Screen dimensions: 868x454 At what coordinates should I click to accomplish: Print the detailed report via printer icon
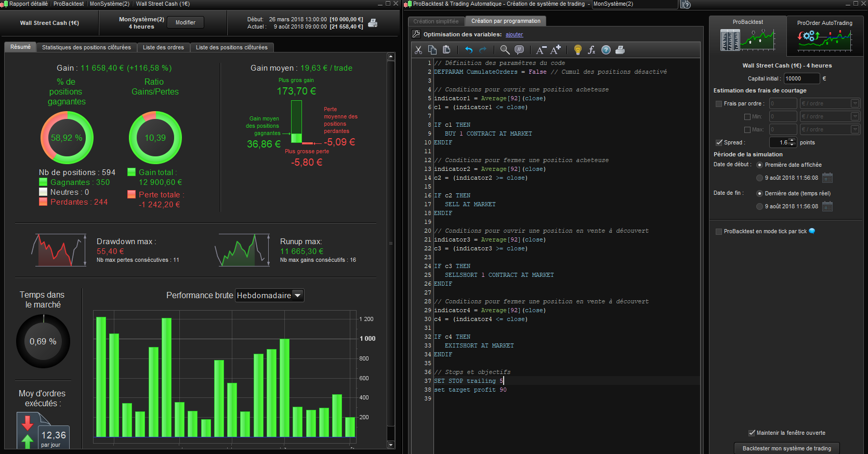pos(373,23)
